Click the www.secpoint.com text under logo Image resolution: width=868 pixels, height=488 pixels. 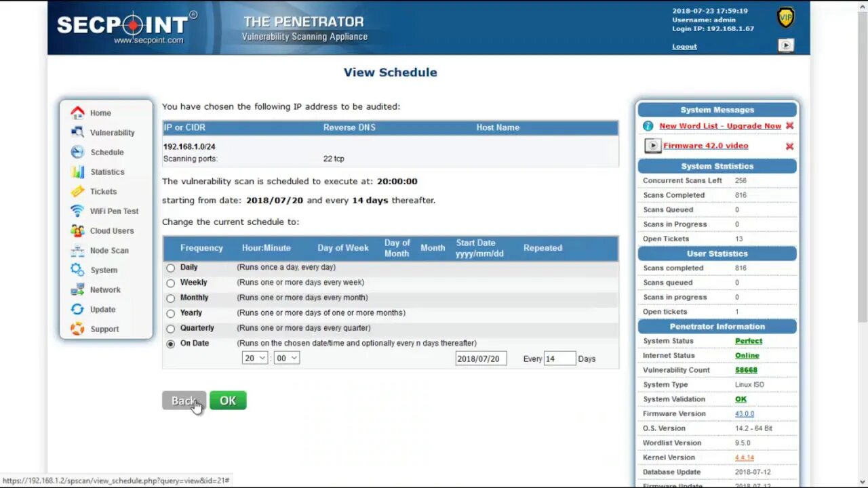tap(149, 40)
